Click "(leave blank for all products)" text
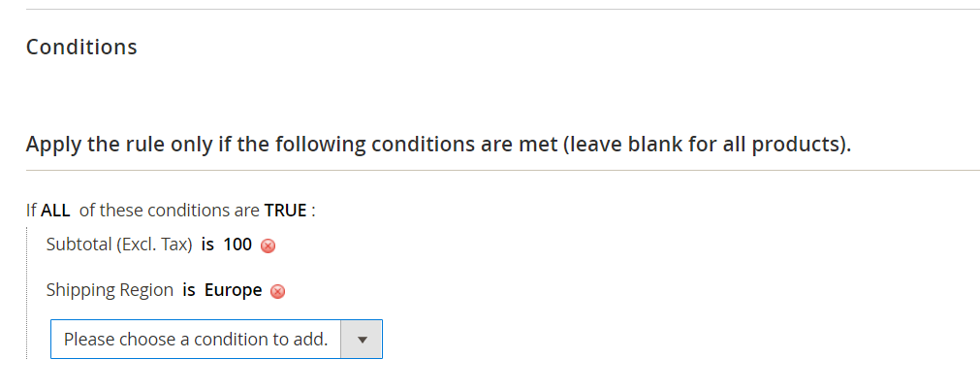 point(707,145)
